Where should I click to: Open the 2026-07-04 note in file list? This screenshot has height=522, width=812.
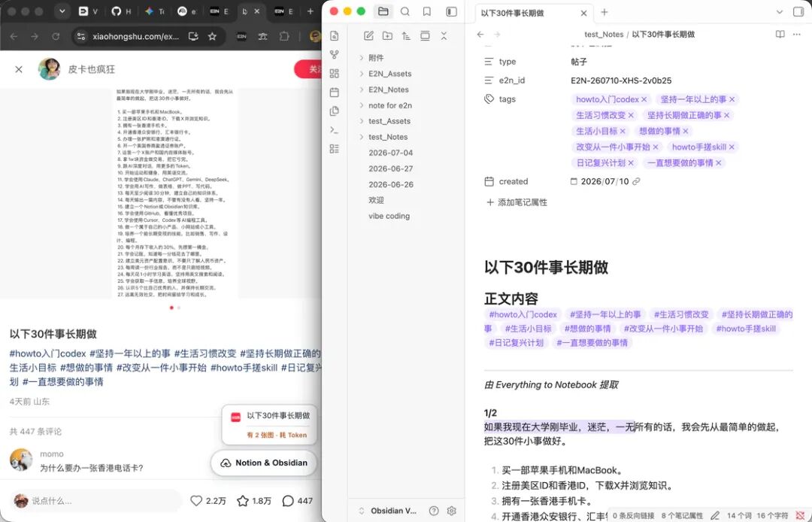tap(391, 153)
